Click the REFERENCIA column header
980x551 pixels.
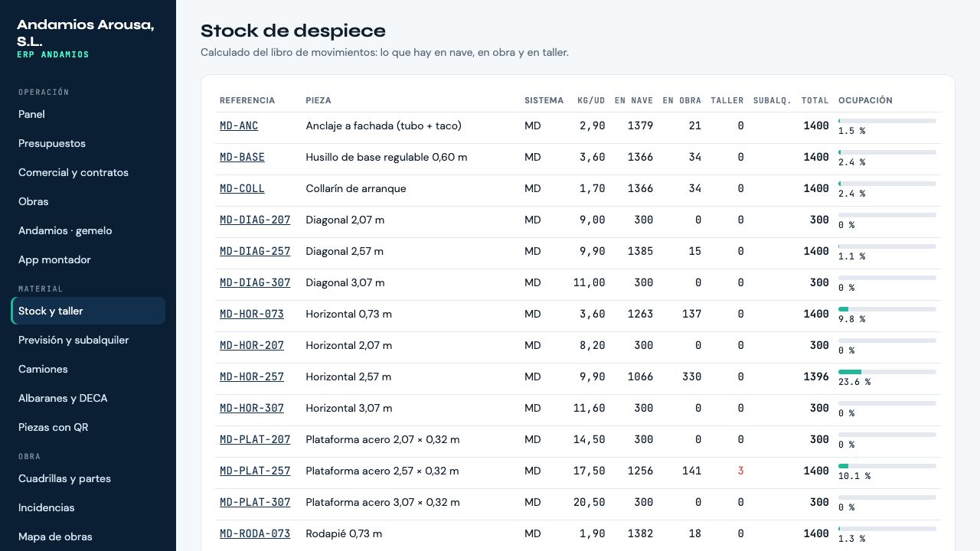247,100
